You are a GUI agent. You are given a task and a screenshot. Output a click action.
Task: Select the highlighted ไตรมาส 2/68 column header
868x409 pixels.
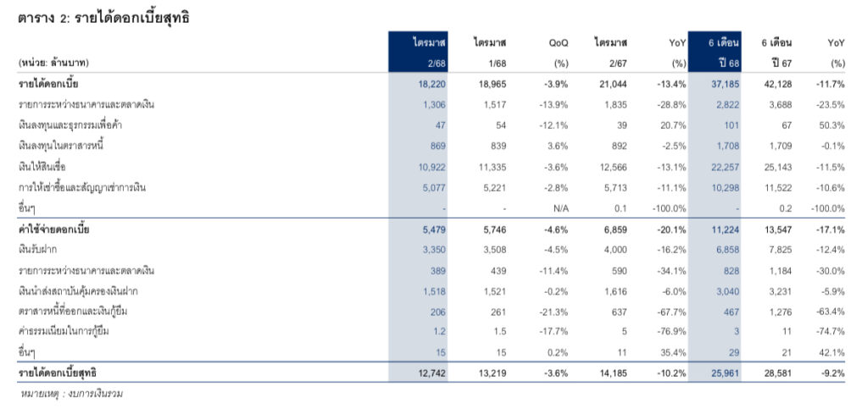(x=421, y=53)
